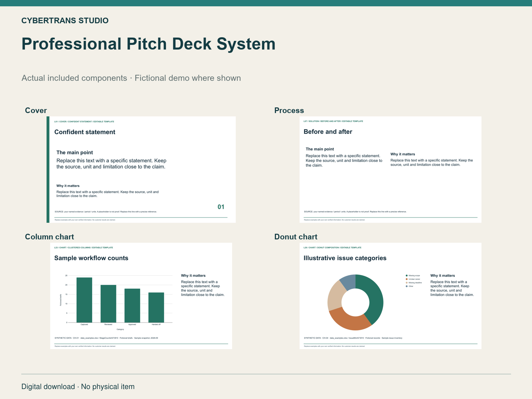Click the '01' page number on Cover slide
532x399 pixels.
tap(221, 207)
